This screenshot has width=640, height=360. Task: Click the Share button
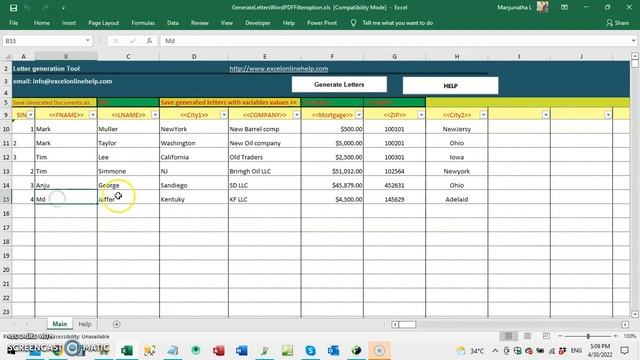(x=618, y=23)
